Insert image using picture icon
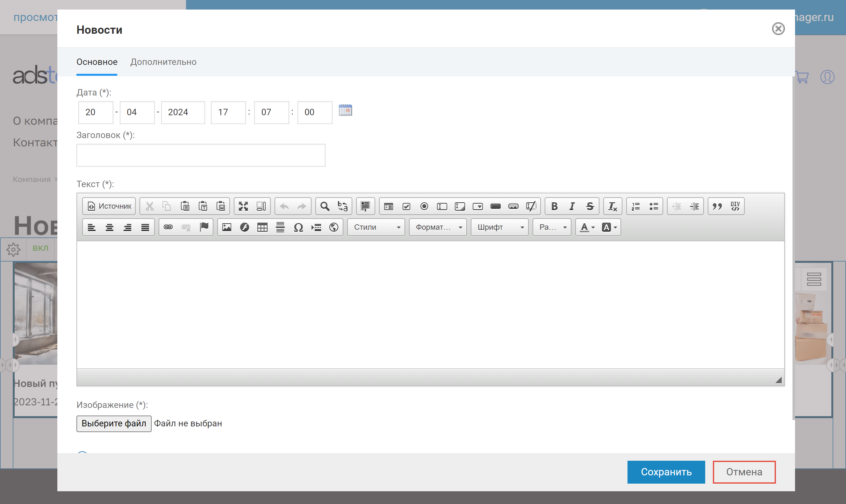 click(x=227, y=227)
